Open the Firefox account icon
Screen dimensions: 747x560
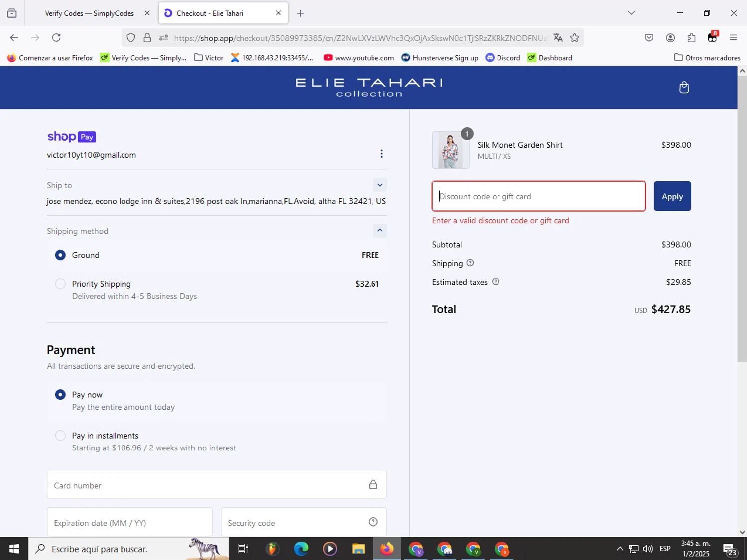click(670, 38)
